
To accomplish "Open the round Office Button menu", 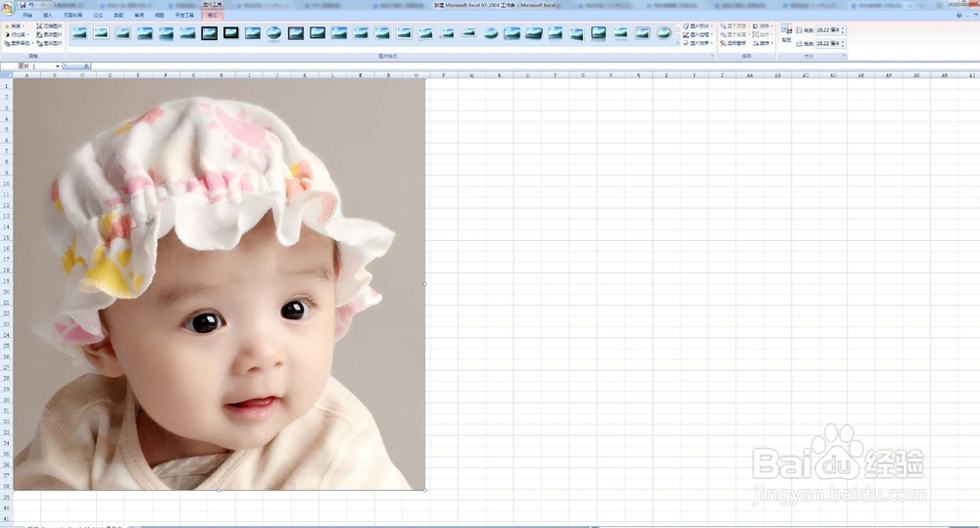I will (x=9, y=8).
